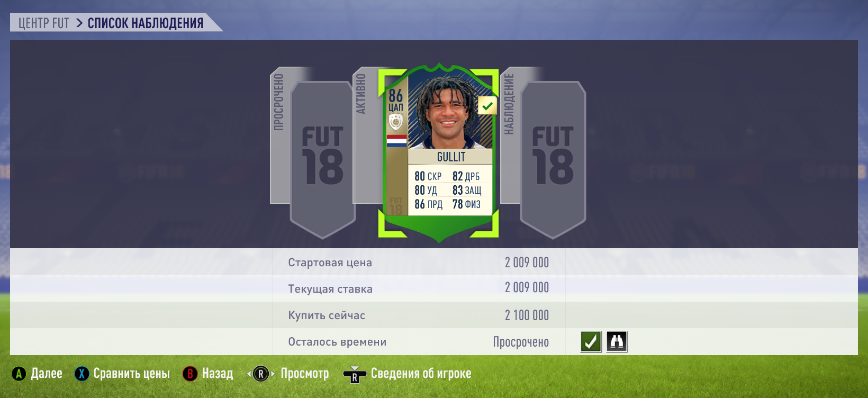Image resolution: width=868 pixels, height=398 pixels.
Task: Select the Купить сейчас price row
Action: pyautogui.click(x=434, y=315)
